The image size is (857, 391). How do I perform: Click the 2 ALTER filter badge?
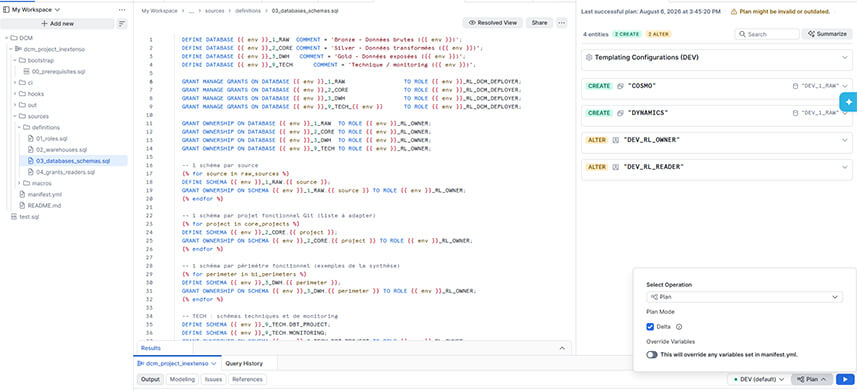pos(659,34)
